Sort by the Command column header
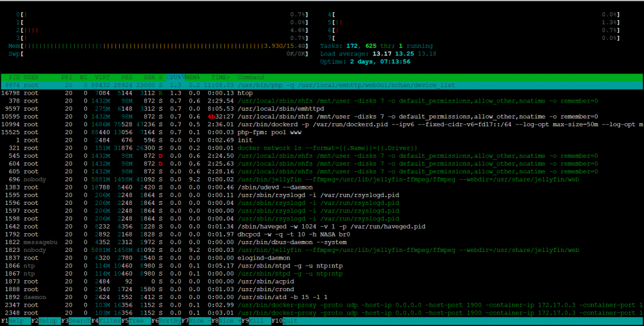 click(251, 77)
